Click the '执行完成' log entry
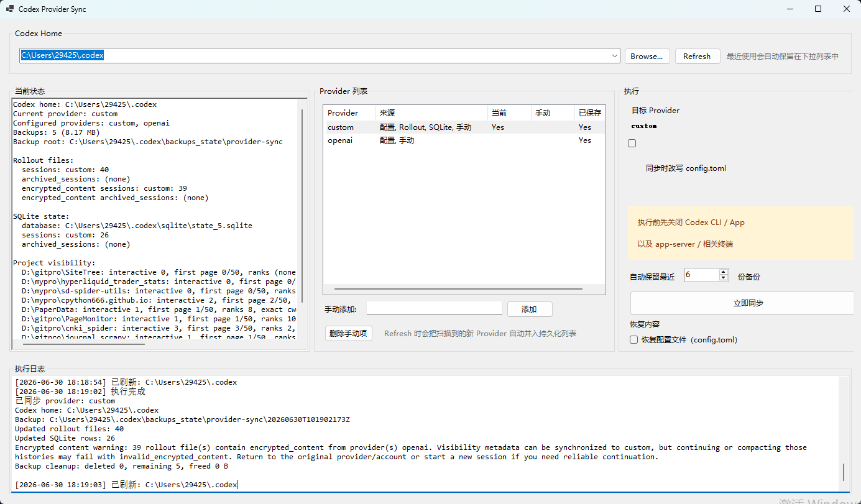The height and width of the screenshot is (504, 861). tap(80, 392)
